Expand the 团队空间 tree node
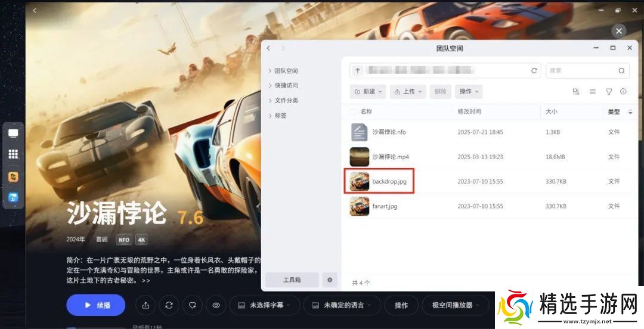This screenshot has height=329, width=644. tap(270, 71)
